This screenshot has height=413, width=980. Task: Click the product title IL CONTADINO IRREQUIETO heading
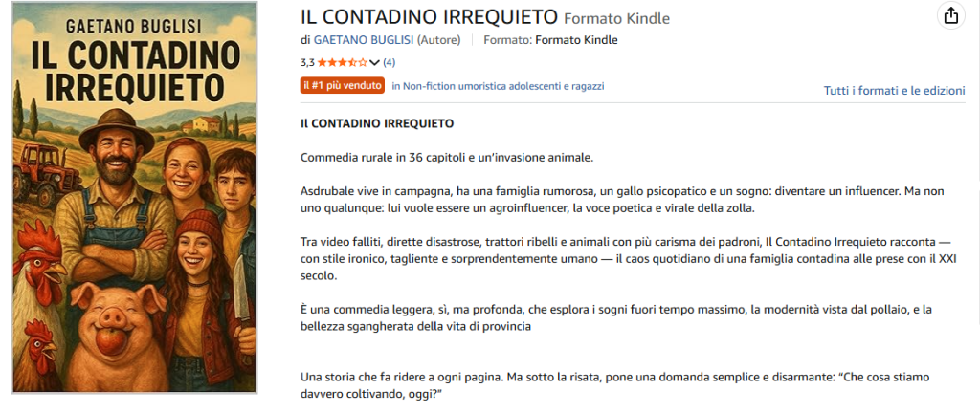(x=430, y=17)
